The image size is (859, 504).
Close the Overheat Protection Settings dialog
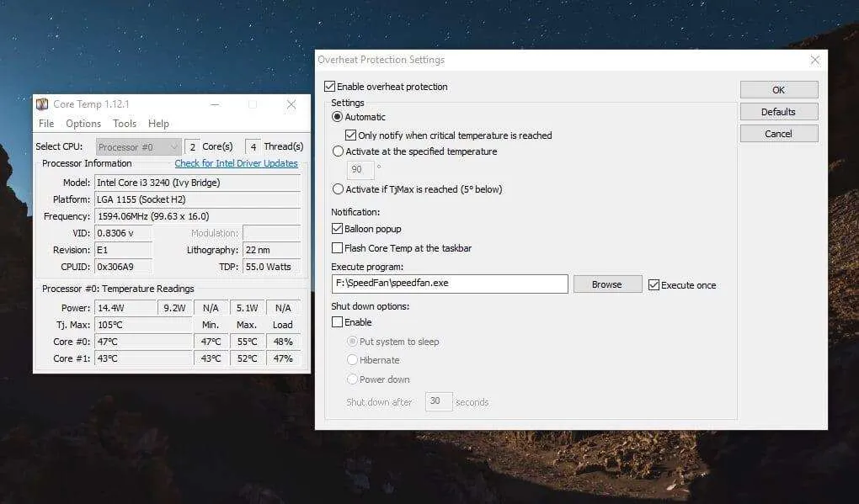pyautogui.click(x=815, y=61)
